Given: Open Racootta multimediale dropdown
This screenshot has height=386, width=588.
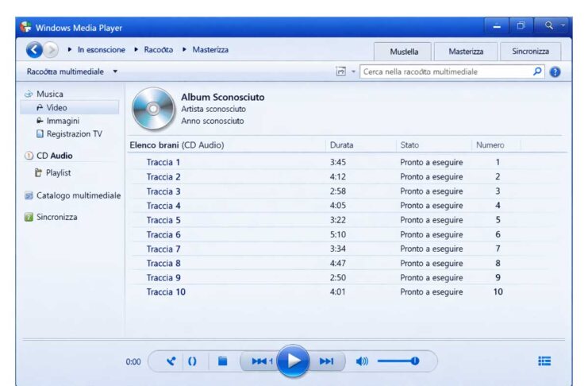Looking at the screenshot, I should [x=72, y=71].
